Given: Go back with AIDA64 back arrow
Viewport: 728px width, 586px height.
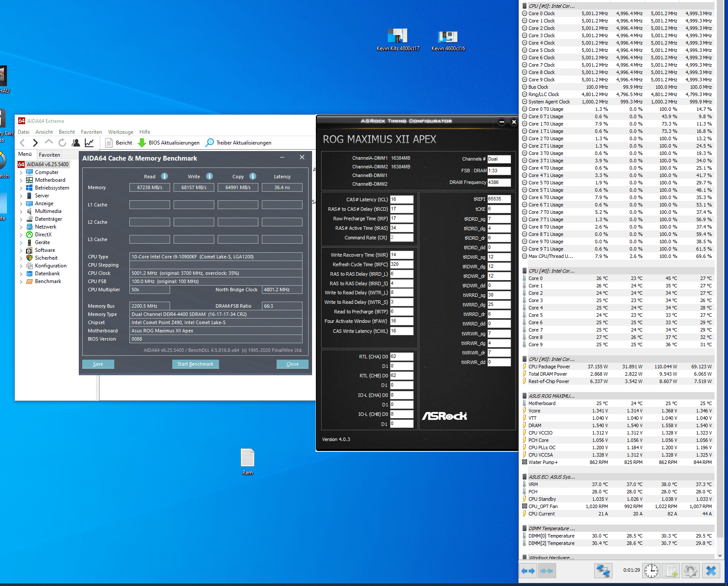Looking at the screenshot, I should tap(23, 143).
